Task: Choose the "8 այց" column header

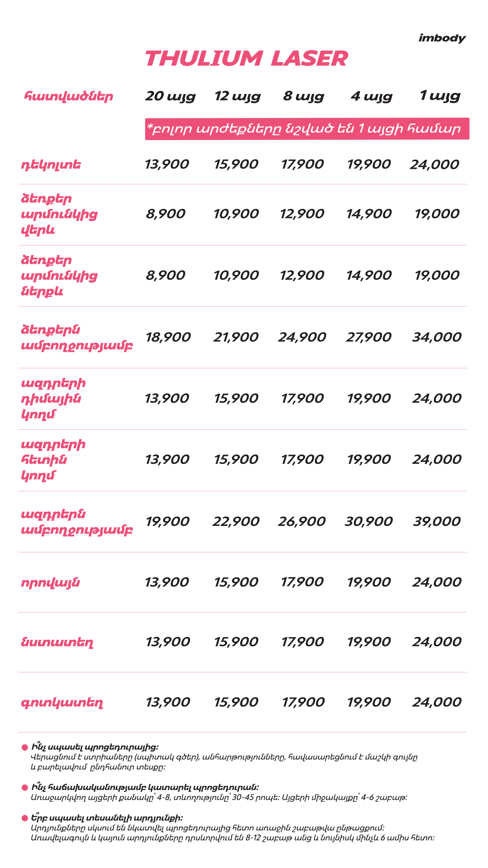Action: (x=304, y=96)
